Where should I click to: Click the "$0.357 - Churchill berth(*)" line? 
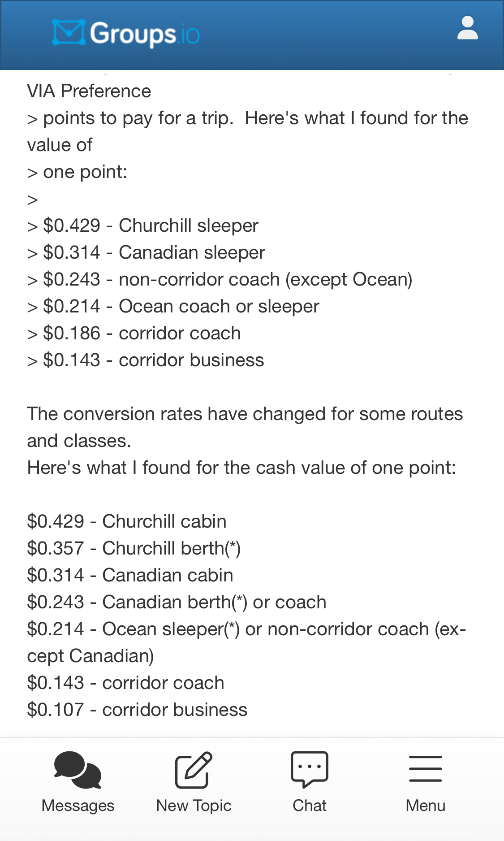[134, 548]
